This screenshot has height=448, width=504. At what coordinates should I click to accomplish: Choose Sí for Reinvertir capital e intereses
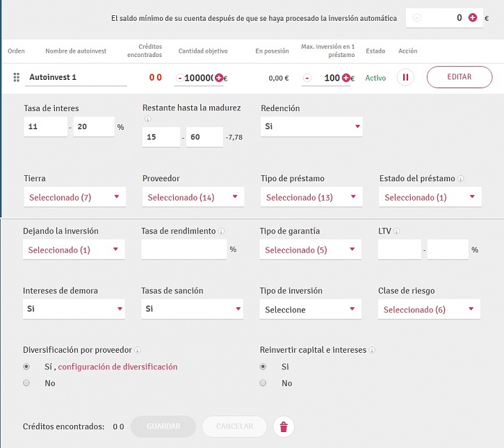pos(263,366)
